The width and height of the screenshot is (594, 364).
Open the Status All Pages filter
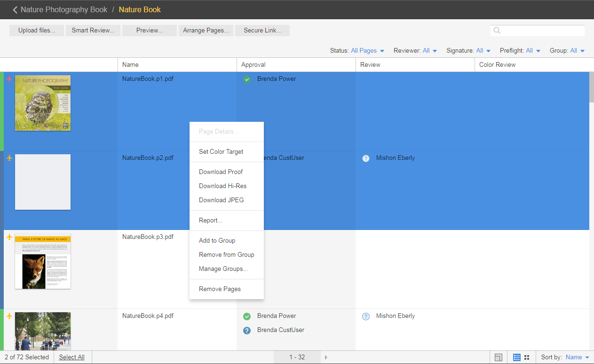click(367, 51)
